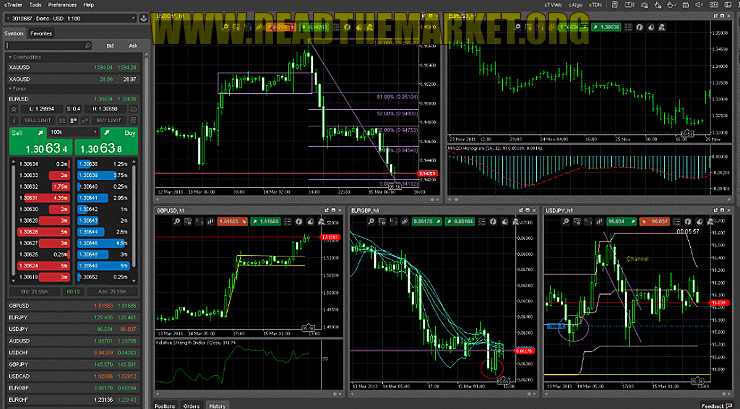Click the calendar icon in top toolbar
740x409 pixels.
tap(686, 5)
